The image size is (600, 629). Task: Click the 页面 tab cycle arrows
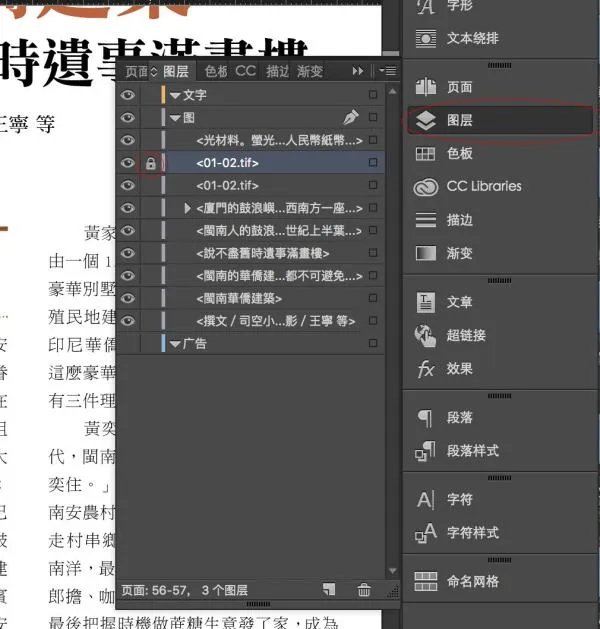pos(154,72)
